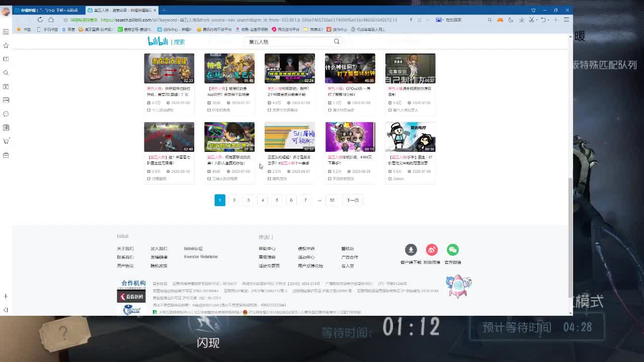The image size is (644, 362).
Task: Click the game controller icon in browser toolbar
Action: click(500, 20)
